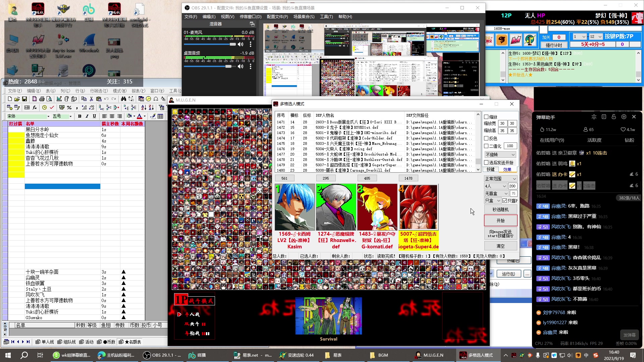Open the 场景集合(S) menu in OBS
This screenshot has width=644, height=362.
tap(304, 16)
